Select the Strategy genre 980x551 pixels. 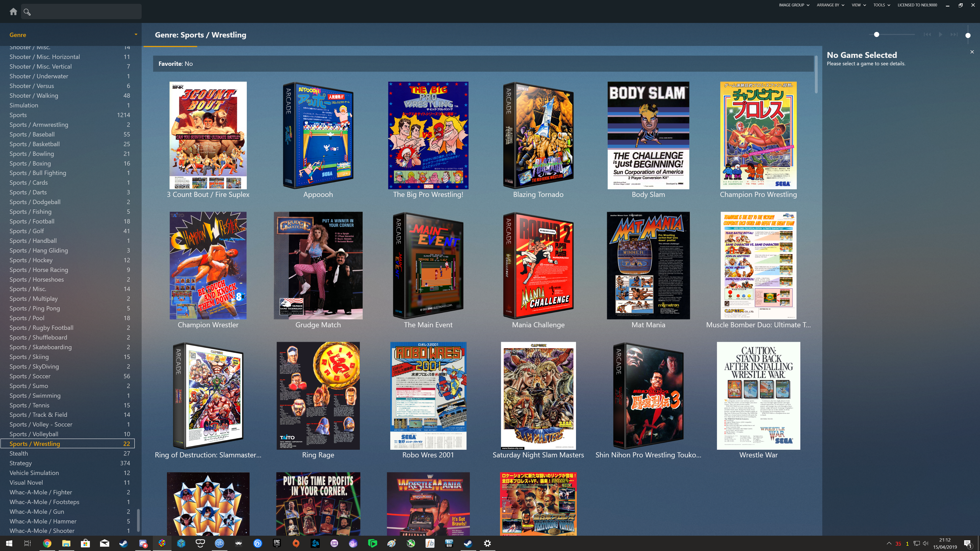tap(70, 463)
